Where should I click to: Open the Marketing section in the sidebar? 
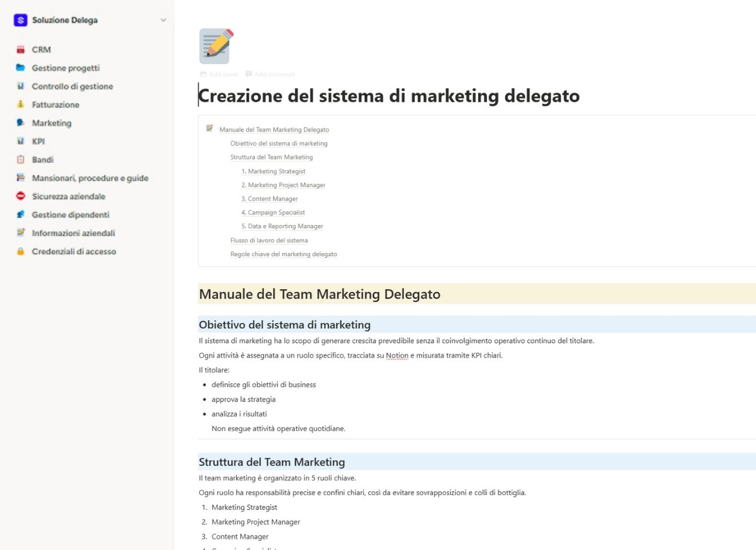click(52, 123)
